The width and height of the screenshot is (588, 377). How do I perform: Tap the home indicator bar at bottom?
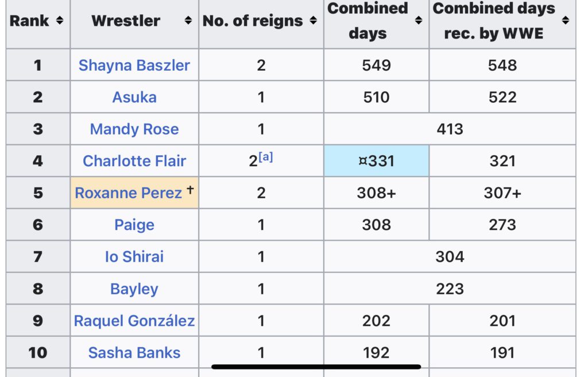point(316,366)
